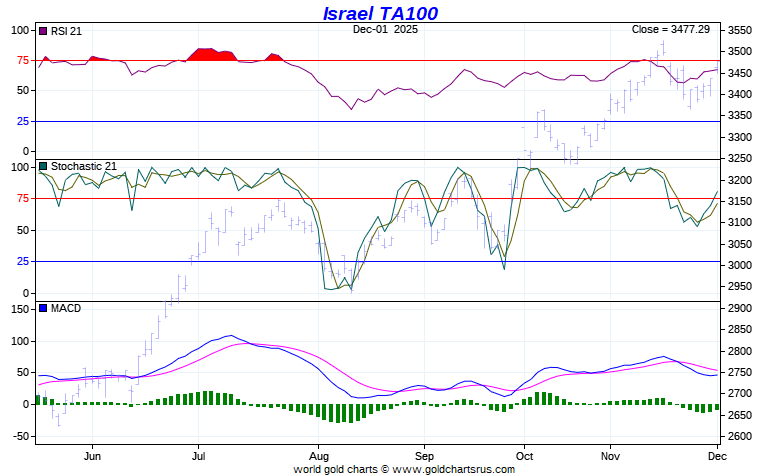This screenshot has height=475, width=760.
Task: Click the blue 25 label in RSI panel
Action: [23, 121]
